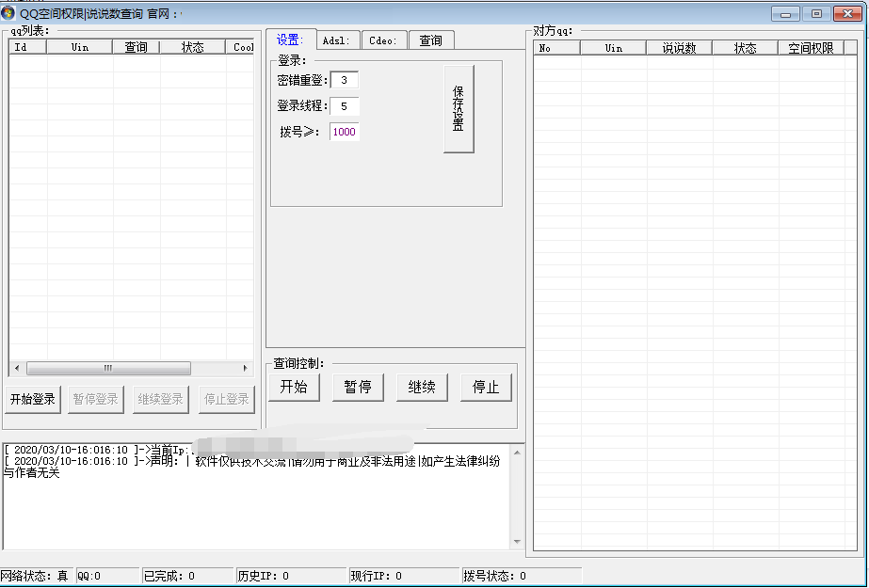Viewport: 869px width, 588px height.
Task: Click the qq列表 scrollbar right arrow
Action: [246, 368]
